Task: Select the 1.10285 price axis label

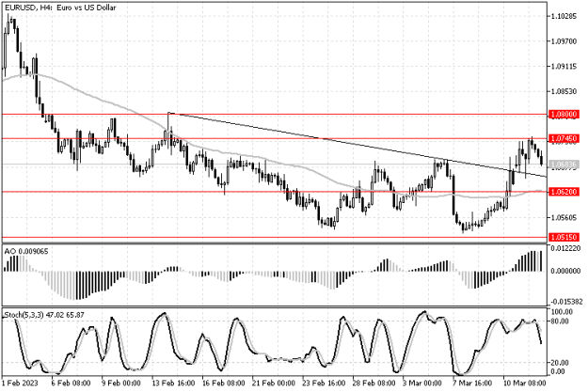Action: pos(564,17)
